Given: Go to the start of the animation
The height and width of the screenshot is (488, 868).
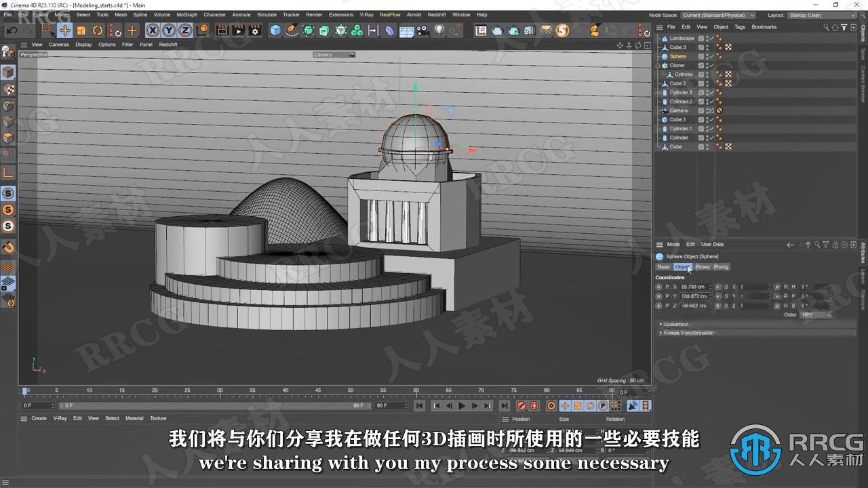Looking at the screenshot, I should pyautogui.click(x=420, y=406).
